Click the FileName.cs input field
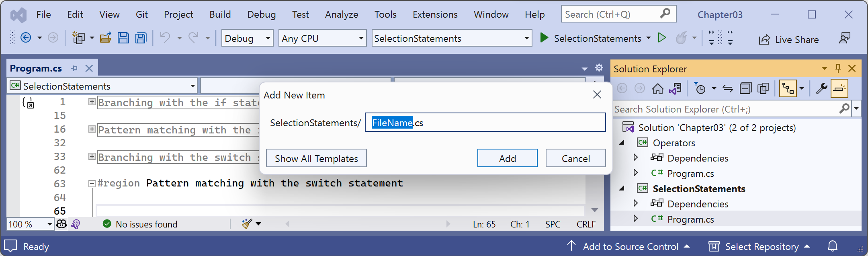This screenshot has width=868, height=256. [485, 122]
